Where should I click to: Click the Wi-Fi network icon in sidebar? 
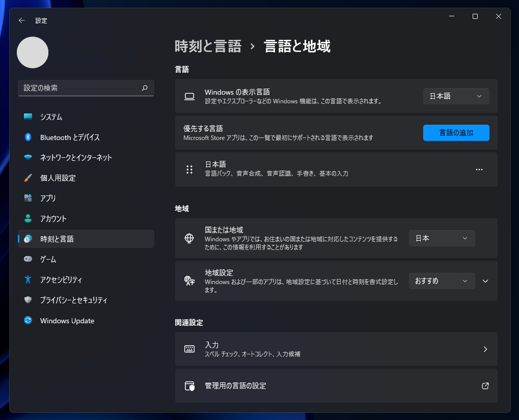(x=28, y=157)
